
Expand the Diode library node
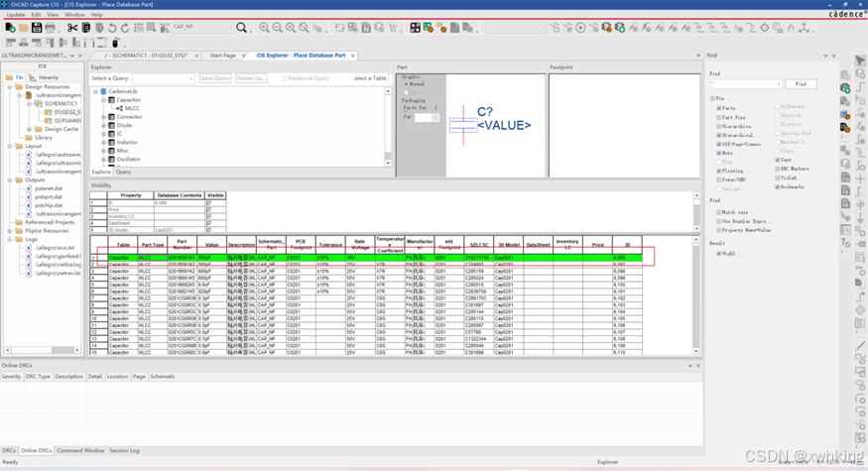click(x=103, y=126)
